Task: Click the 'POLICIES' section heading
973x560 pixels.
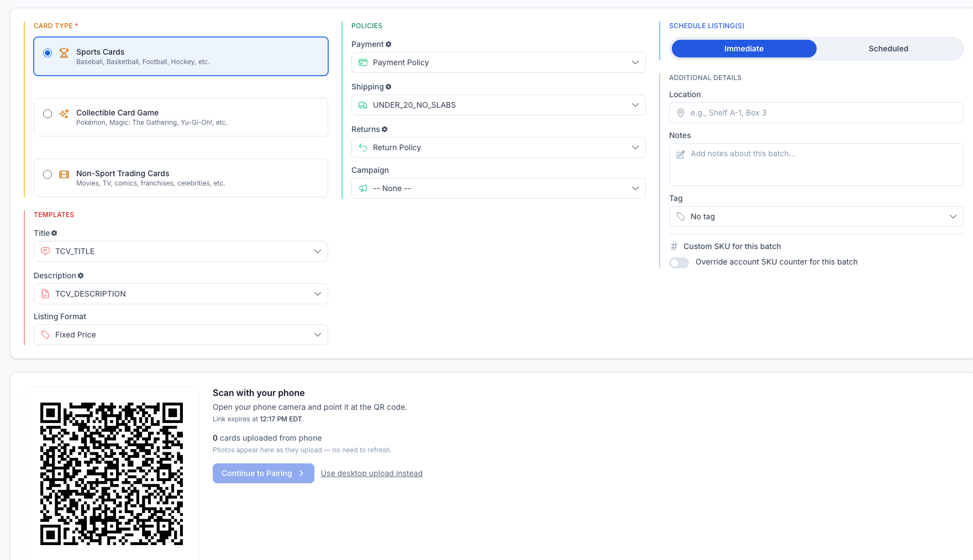Action: pyautogui.click(x=367, y=26)
